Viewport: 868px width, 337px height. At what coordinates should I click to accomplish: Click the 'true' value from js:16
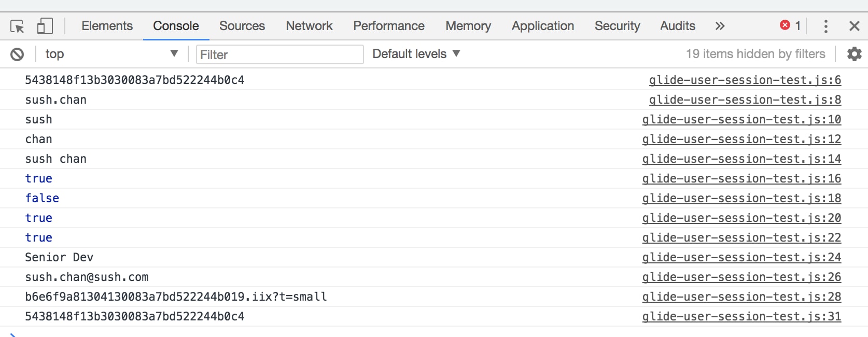click(x=39, y=178)
